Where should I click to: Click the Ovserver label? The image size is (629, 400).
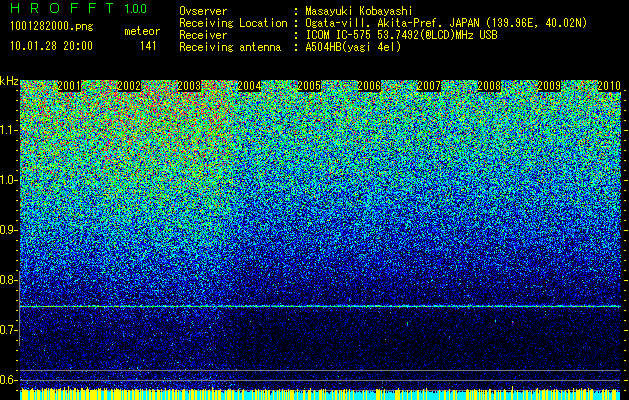coord(203,11)
